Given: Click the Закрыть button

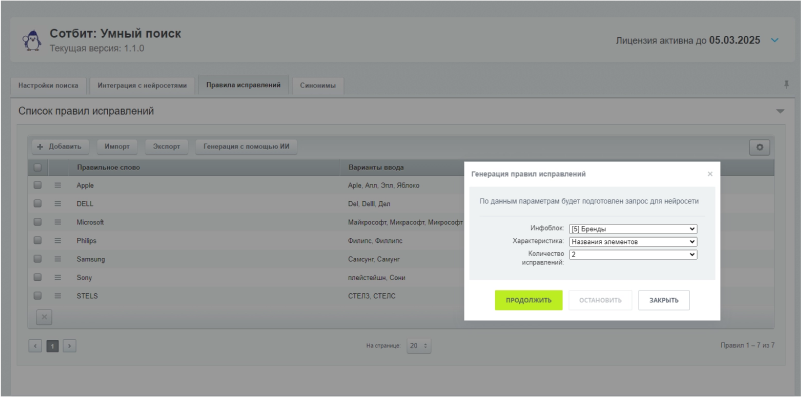Looking at the screenshot, I should pyautogui.click(x=664, y=300).
